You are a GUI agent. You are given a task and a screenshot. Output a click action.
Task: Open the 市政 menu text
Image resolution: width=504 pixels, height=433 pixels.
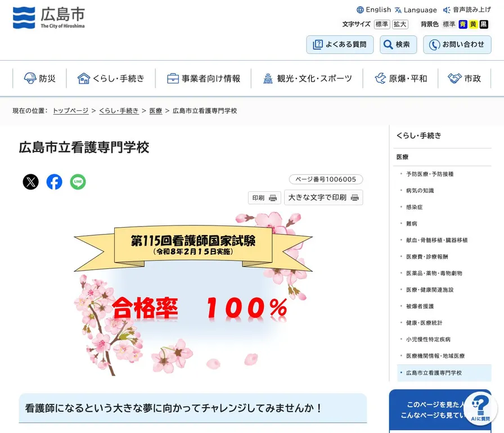(472, 78)
